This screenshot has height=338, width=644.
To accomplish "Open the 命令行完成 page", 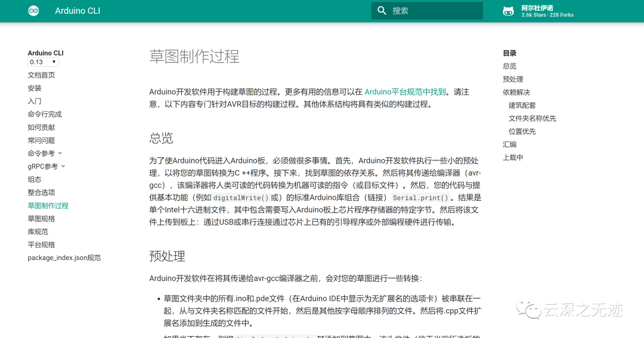I will coord(45,114).
